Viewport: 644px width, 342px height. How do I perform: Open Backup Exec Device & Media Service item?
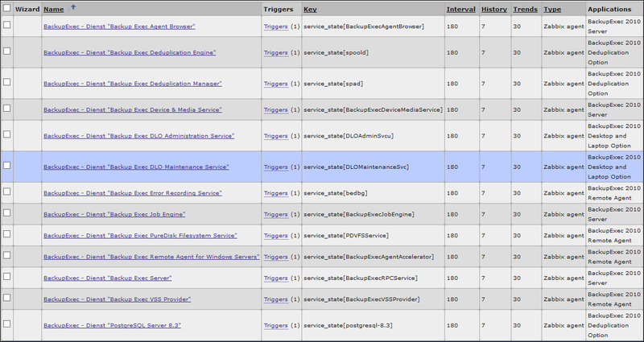[132, 109]
